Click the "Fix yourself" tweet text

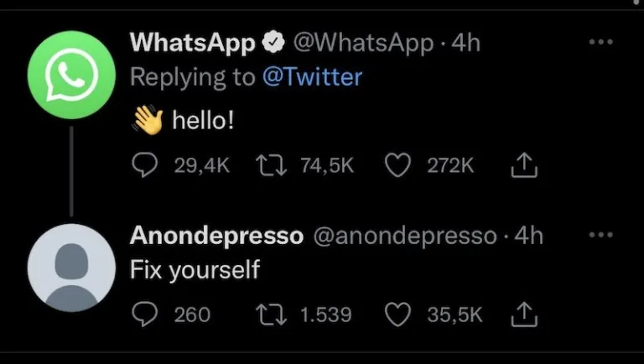pyautogui.click(x=195, y=270)
